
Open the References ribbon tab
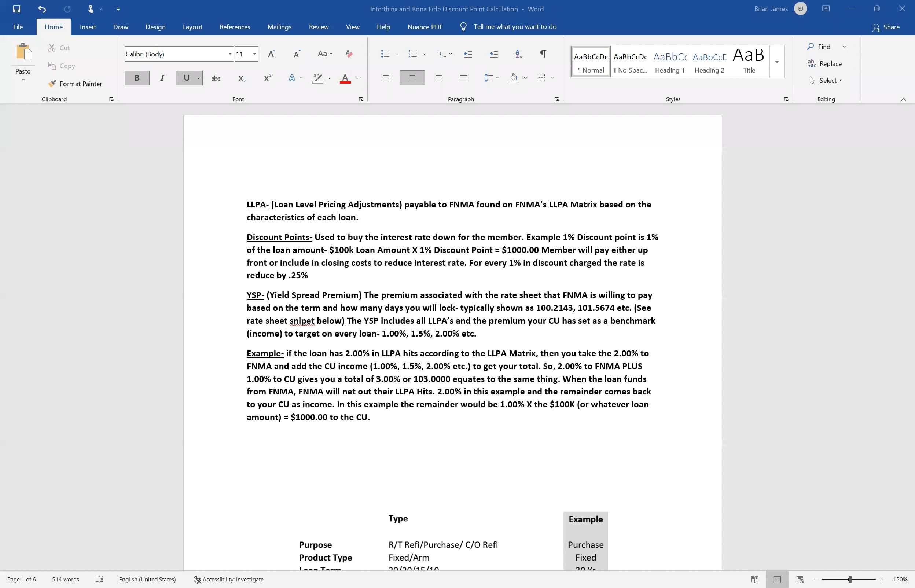(x=235, y=27)
